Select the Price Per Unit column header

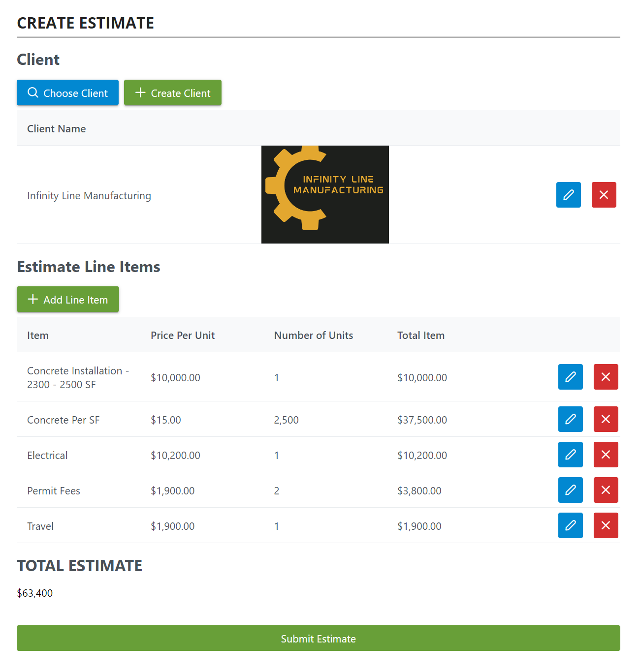(183, 335)
